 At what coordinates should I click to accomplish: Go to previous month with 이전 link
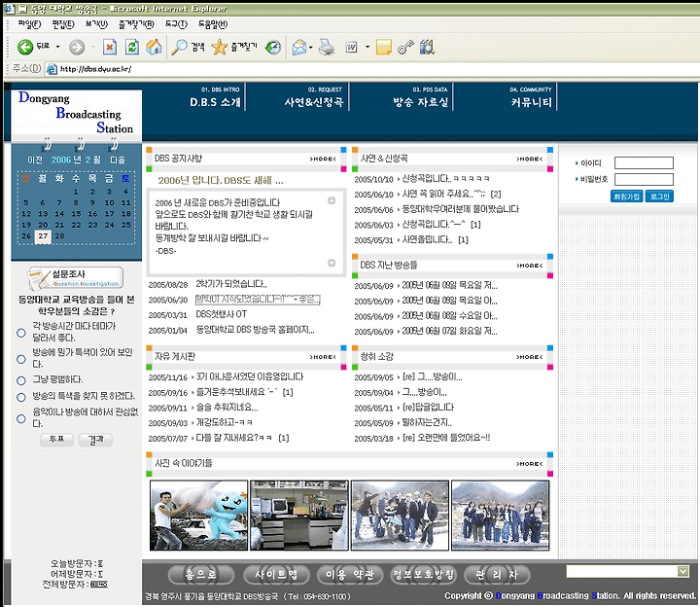(35, 160)
